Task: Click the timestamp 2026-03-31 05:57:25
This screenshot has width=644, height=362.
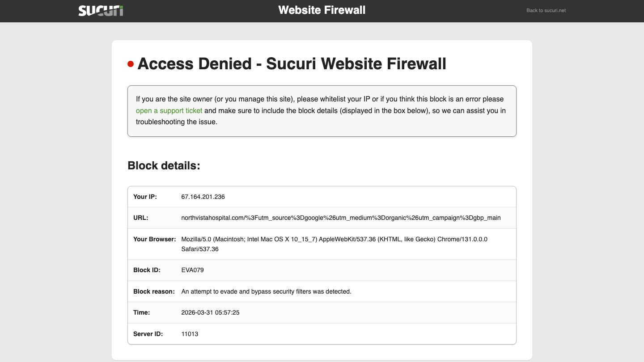Action: coord(210,313)
